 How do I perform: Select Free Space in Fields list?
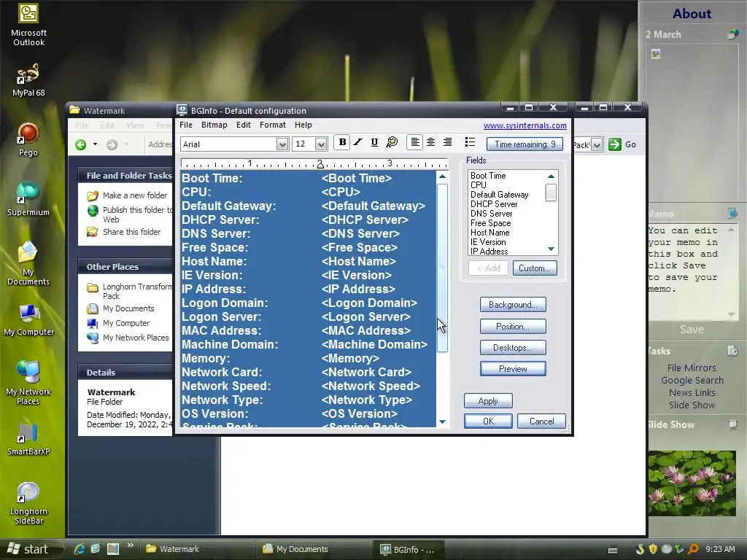click(x=491, y=223)
